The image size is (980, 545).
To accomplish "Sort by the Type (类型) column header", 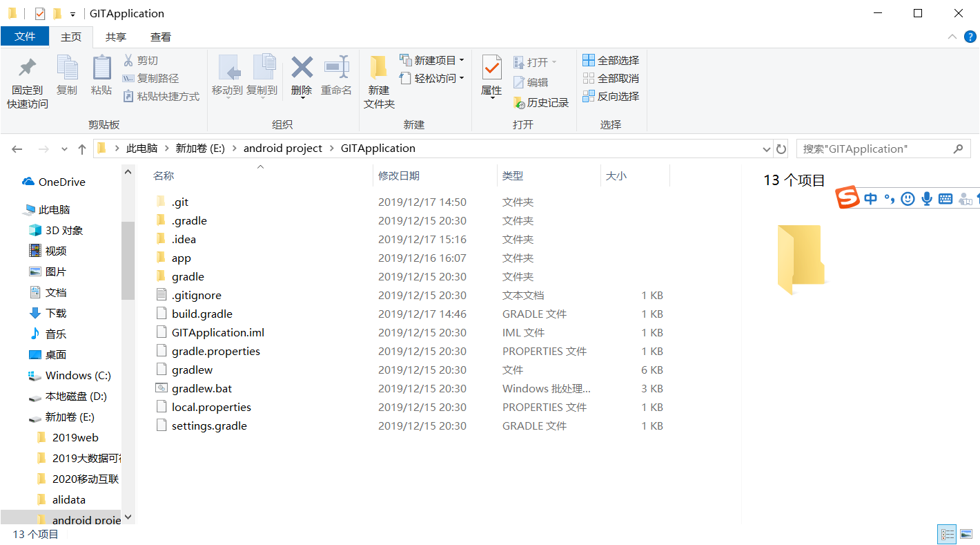I will [513, 176].
